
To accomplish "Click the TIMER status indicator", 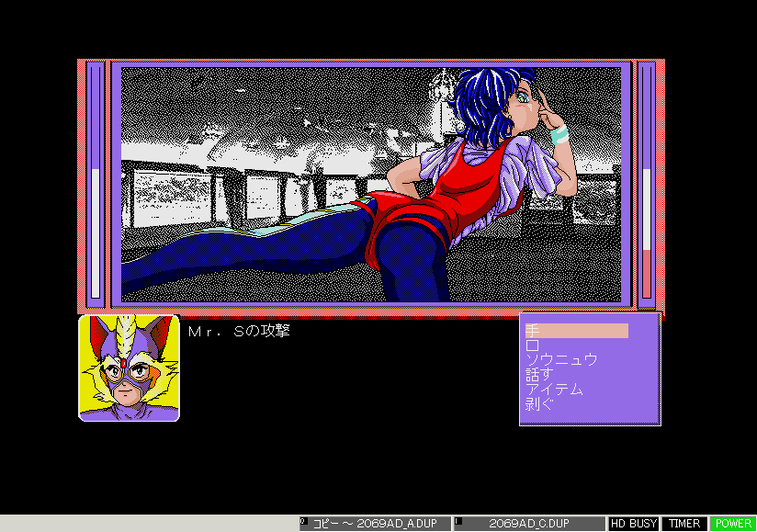I will click(x=684, y=524).
